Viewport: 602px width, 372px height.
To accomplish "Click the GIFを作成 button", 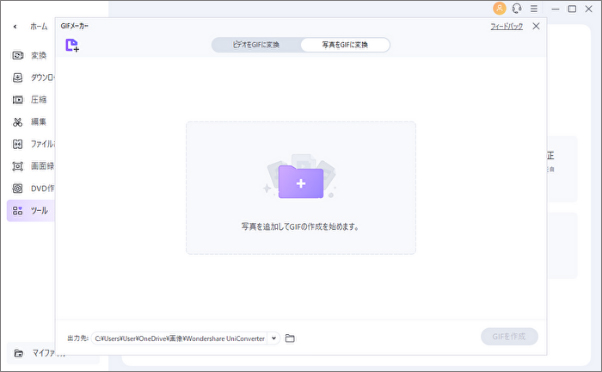I will click(509, 337).
